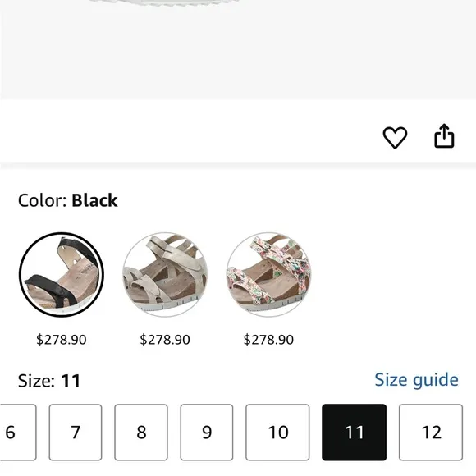Screen dimensions: 476x476
Task: Select size 12
Action: click(x=431, y=433)
